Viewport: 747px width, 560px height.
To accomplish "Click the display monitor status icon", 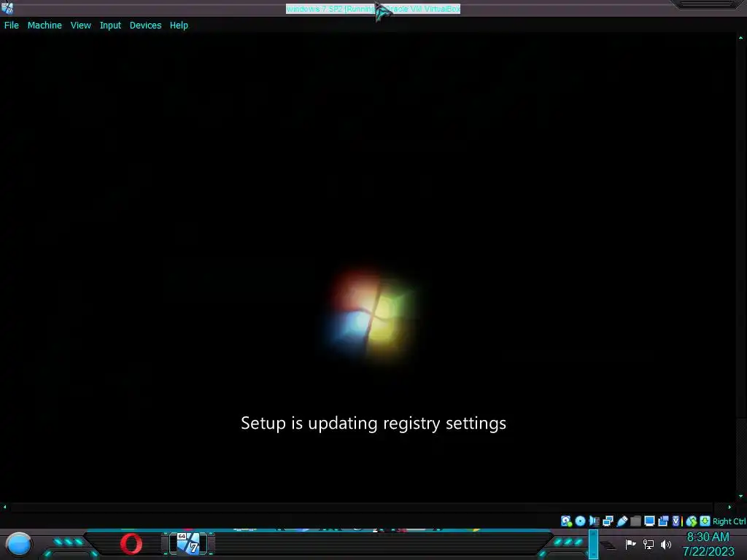I will coord(649,521).
